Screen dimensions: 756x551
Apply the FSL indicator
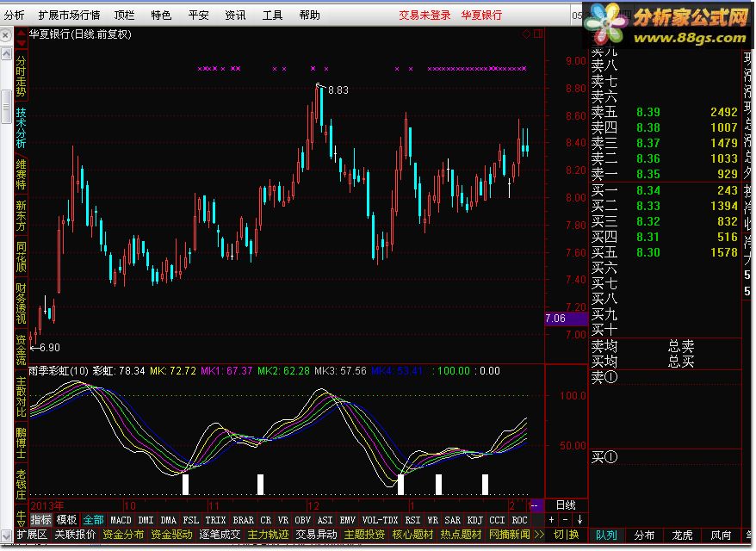(191, 520)
